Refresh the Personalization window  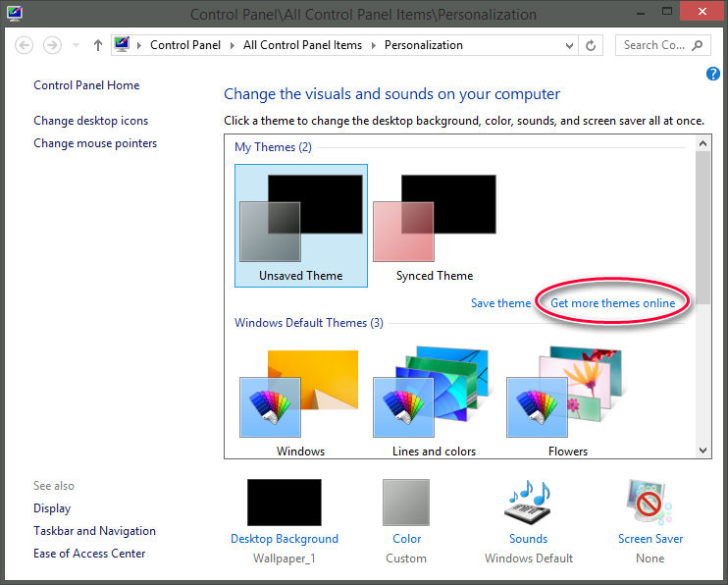[591, 45]
